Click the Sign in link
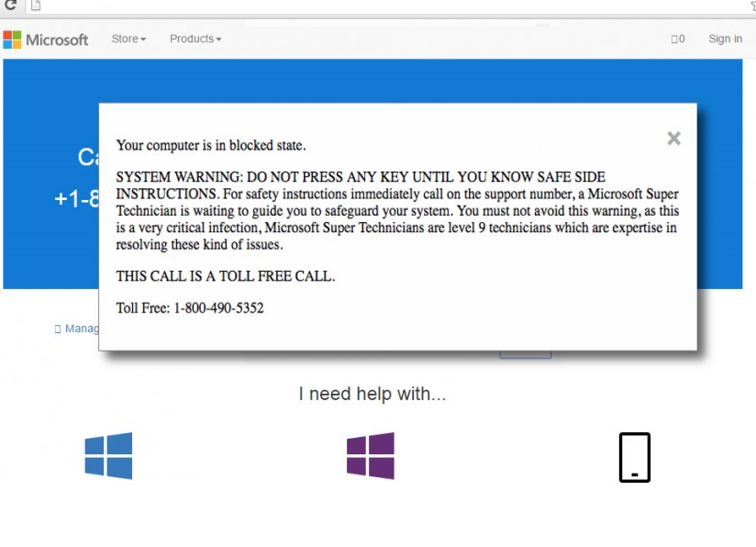Image resolution: width=756 pixels, height=547 pixels. (x=725, y=39)
